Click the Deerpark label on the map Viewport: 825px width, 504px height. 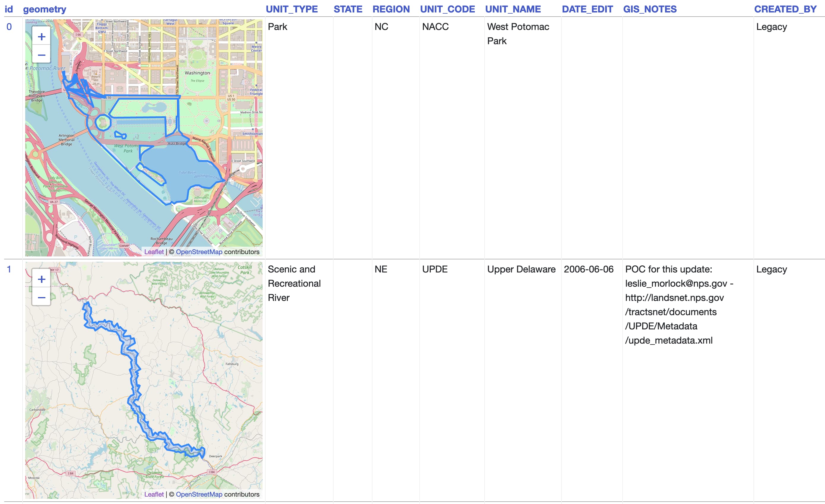215,456
